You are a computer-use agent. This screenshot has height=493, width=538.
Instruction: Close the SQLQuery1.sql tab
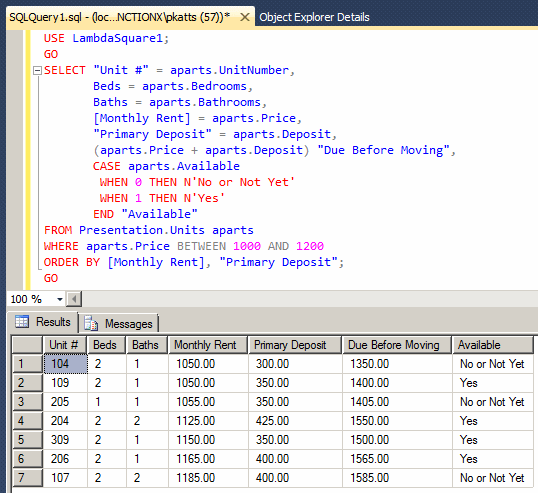coord(245,17)
